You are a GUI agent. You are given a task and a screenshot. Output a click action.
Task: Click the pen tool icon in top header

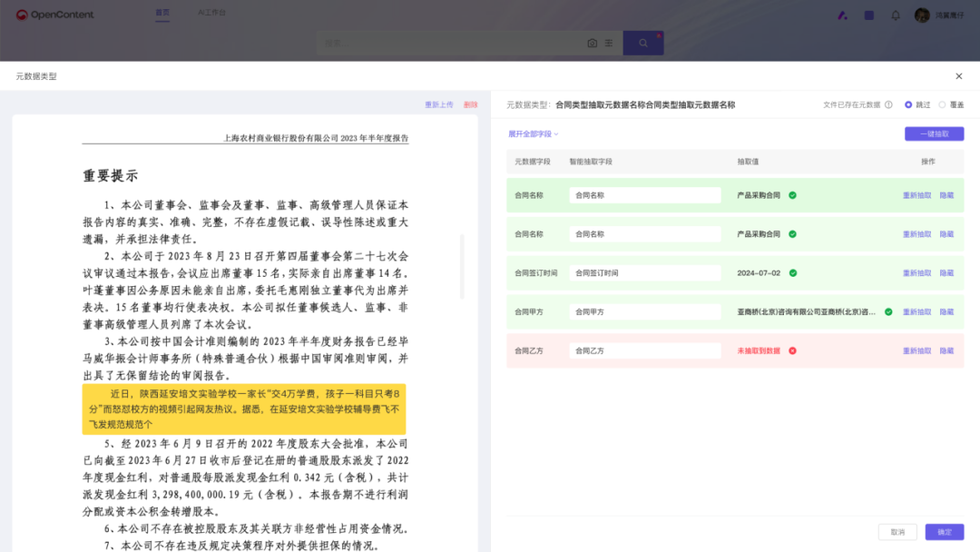[x=842, y=15]
